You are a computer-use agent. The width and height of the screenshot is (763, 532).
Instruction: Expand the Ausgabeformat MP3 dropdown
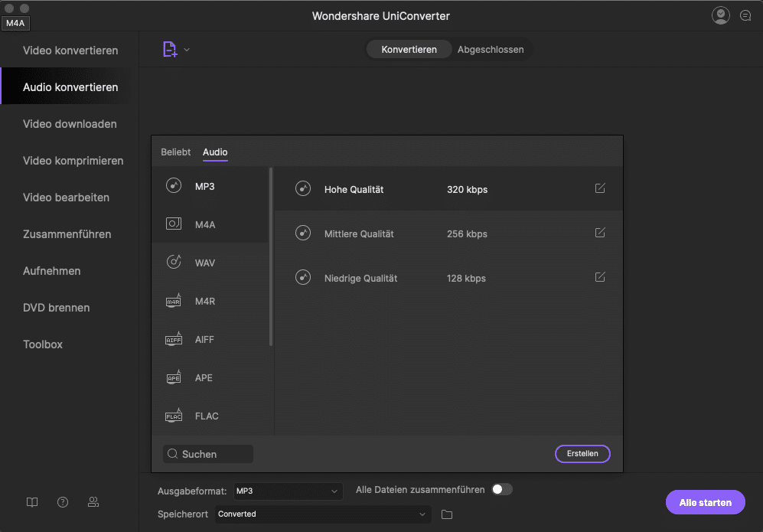288,491
